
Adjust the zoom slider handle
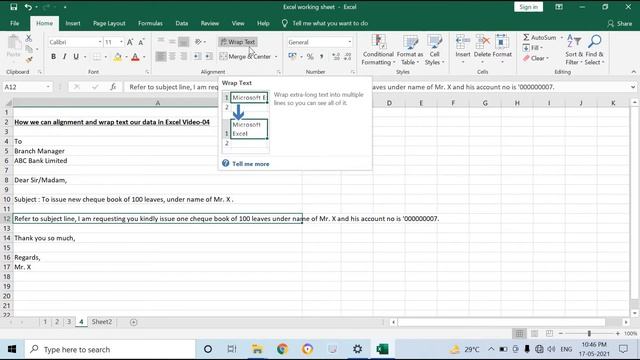(x=589, y=333)
